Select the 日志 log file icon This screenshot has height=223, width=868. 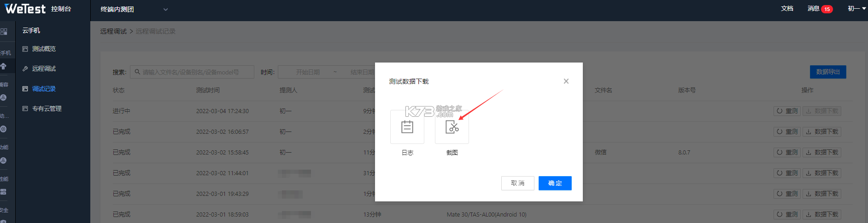[407, 127]
